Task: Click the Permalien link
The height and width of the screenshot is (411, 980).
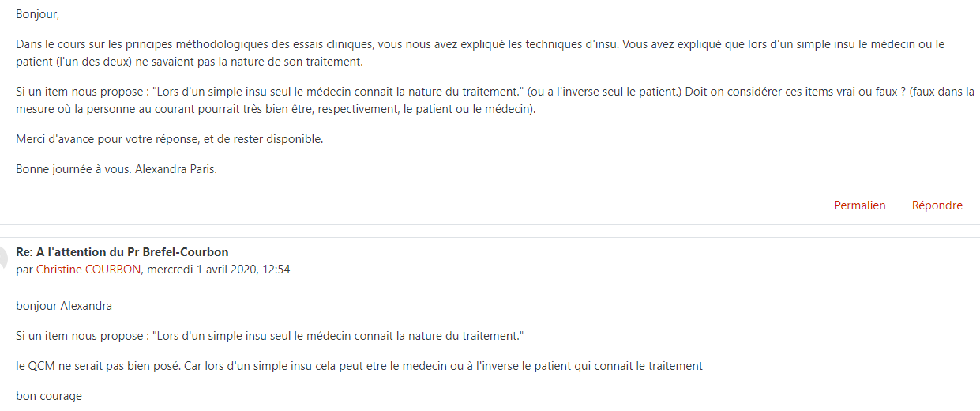Action: pos(860,205)
